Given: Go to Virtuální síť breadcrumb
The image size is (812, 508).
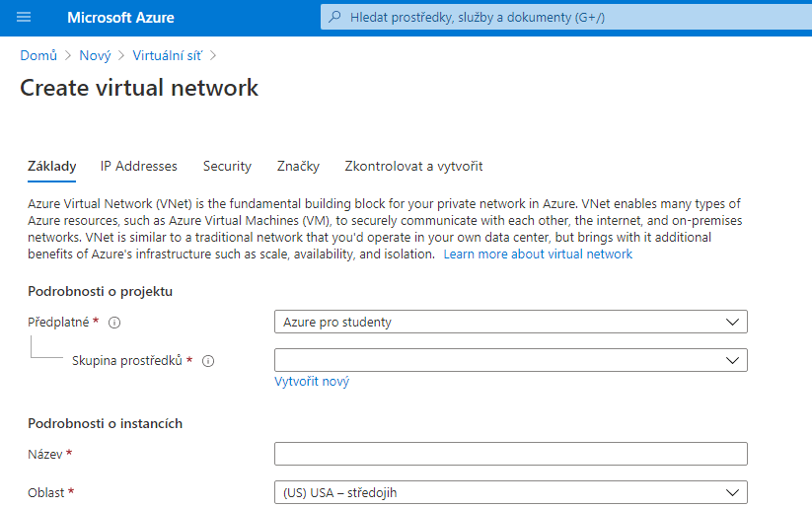Looking at the screenshot, I should (x=168, y=56).
